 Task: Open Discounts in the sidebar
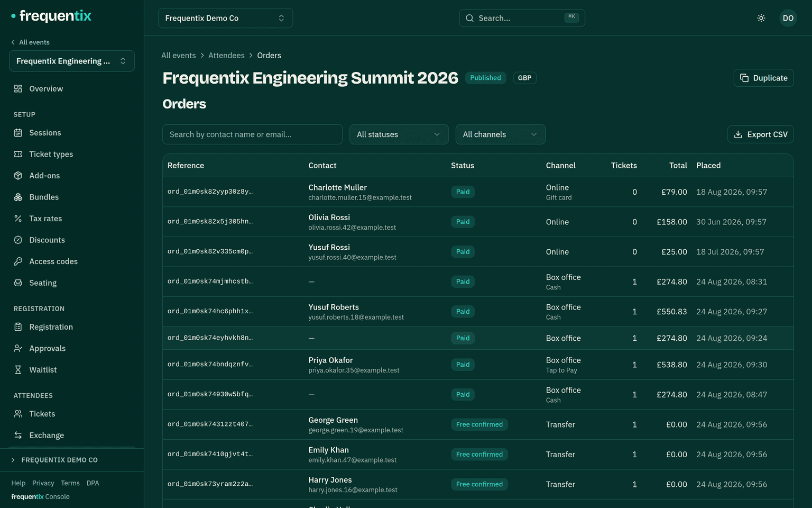(72, 240)
